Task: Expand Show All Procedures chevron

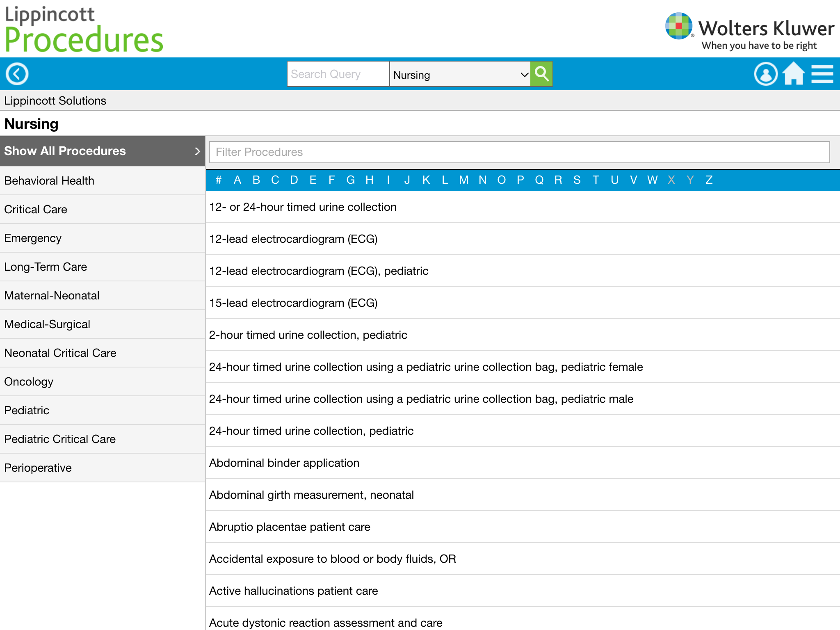Action: [197, 151]
